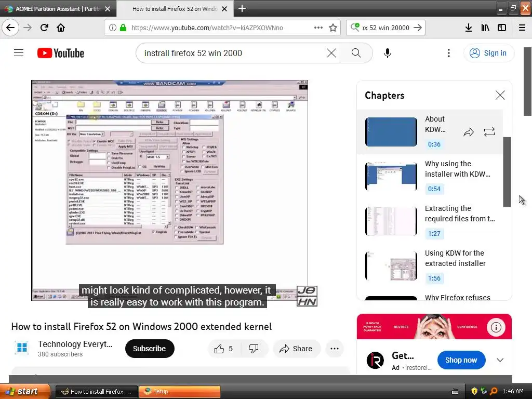The image size is (532, 399).
Task: Click the Sign in button
Action: 489,53
